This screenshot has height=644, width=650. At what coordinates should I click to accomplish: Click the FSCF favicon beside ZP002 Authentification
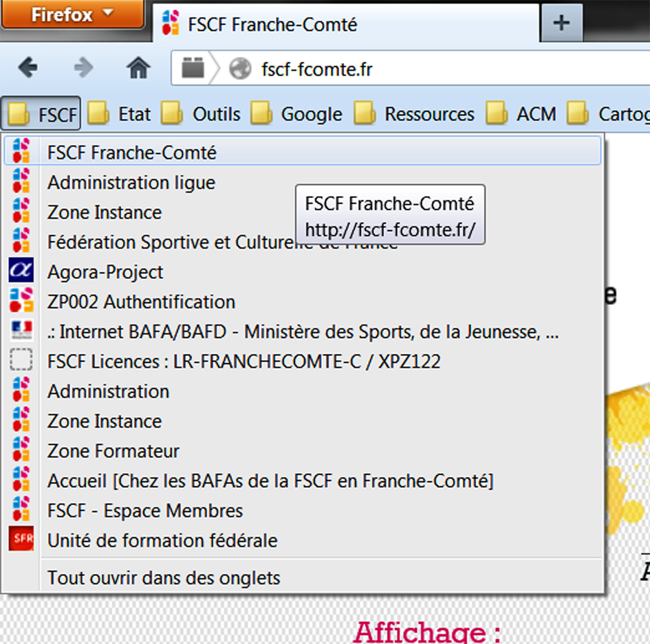coord(21,300)
